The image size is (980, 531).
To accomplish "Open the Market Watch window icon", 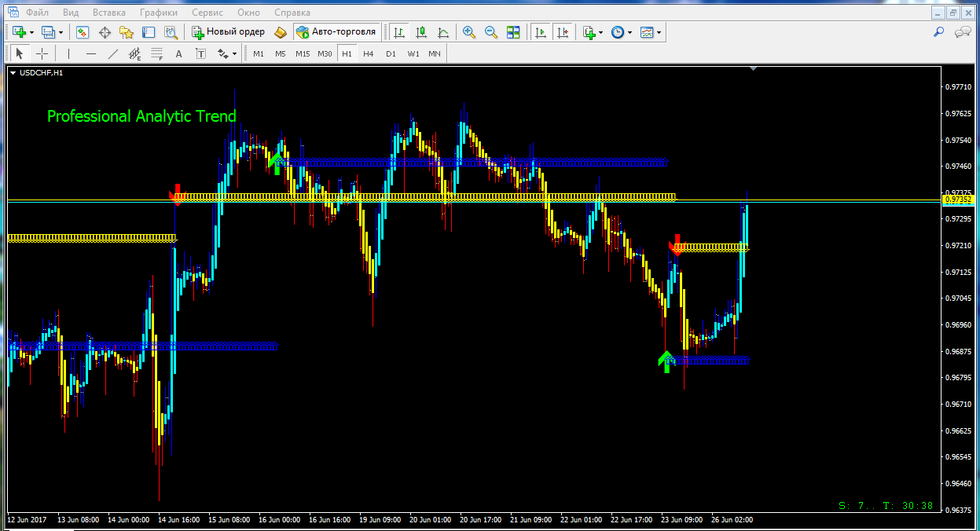I will tap(83, 32).
